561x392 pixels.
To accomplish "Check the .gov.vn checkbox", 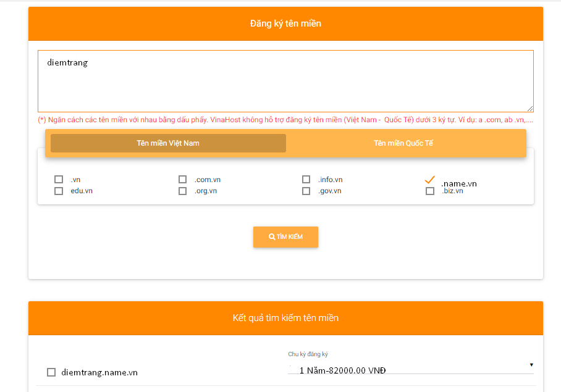I will (x=306, y=191).
